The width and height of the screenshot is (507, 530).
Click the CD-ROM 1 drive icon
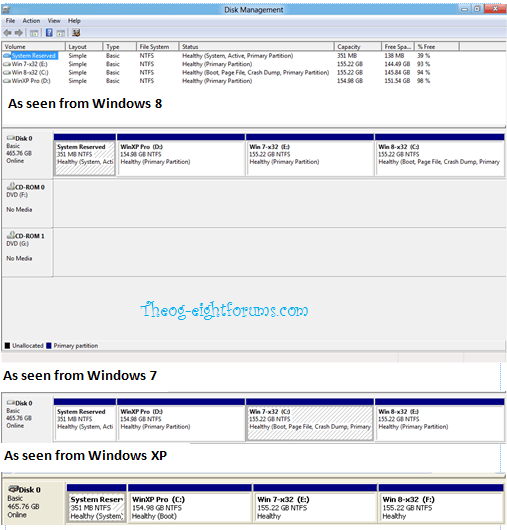[x=11, y=235]
